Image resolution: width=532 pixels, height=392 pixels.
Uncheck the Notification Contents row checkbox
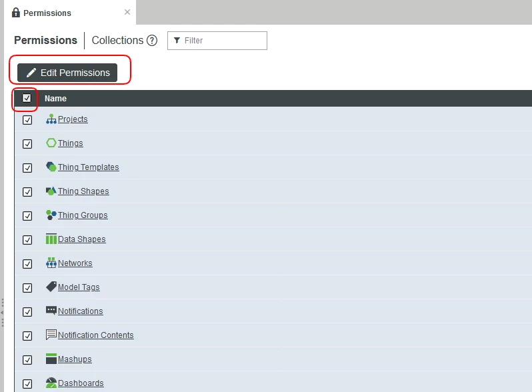coord(27,335)
